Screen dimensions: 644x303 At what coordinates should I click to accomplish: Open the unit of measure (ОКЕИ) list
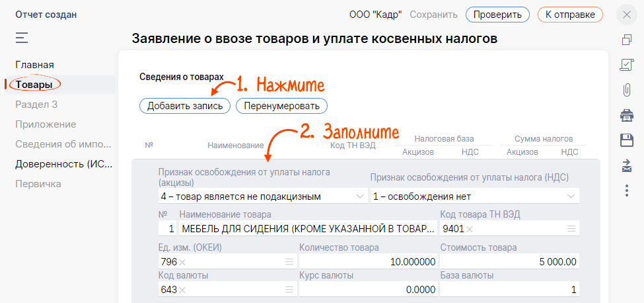click(x=289, y=262)
